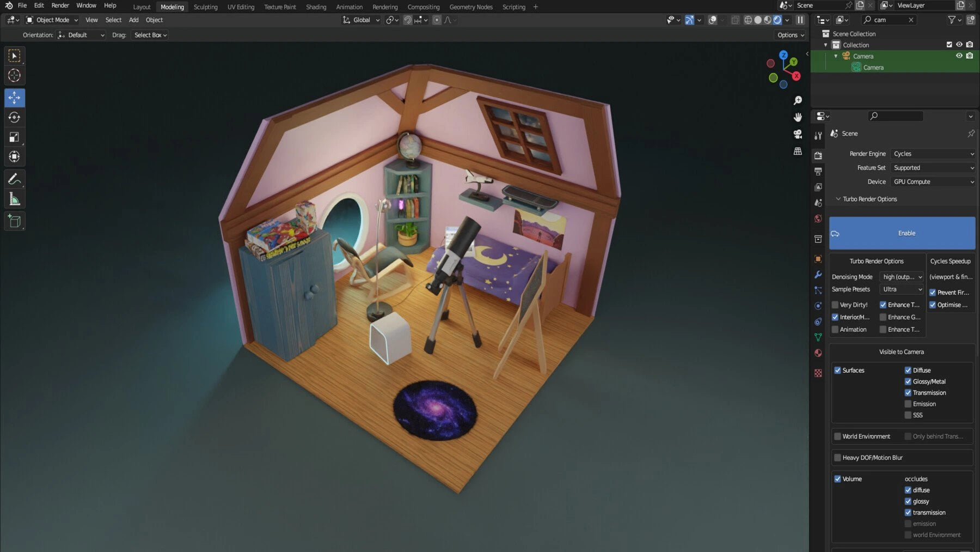This screenshot has width=980, height=552.
Task: Uncheck the Volume checkbox
Action: click(x=838, y=479)
